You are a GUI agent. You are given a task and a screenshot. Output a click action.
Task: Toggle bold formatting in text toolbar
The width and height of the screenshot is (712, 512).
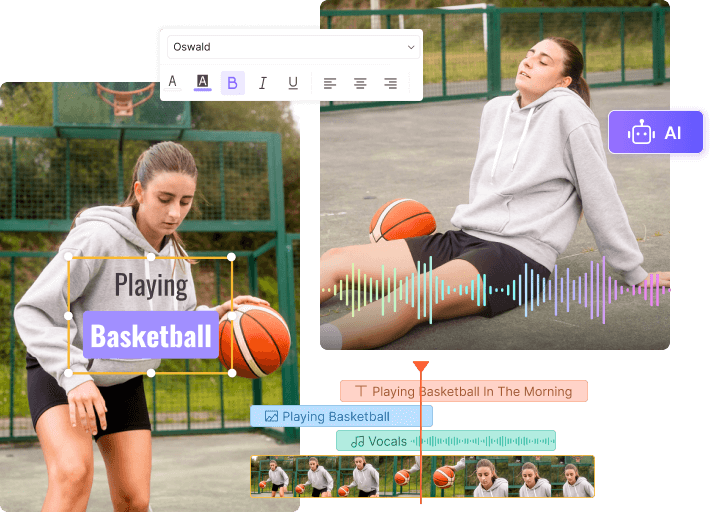click(232, 83)
